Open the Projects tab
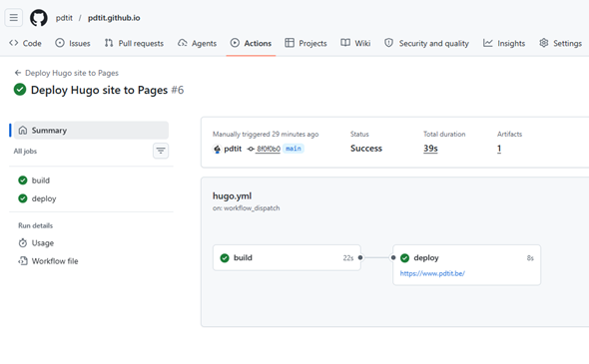The width and height of the screenshot is (589, 364). (305, 43)
